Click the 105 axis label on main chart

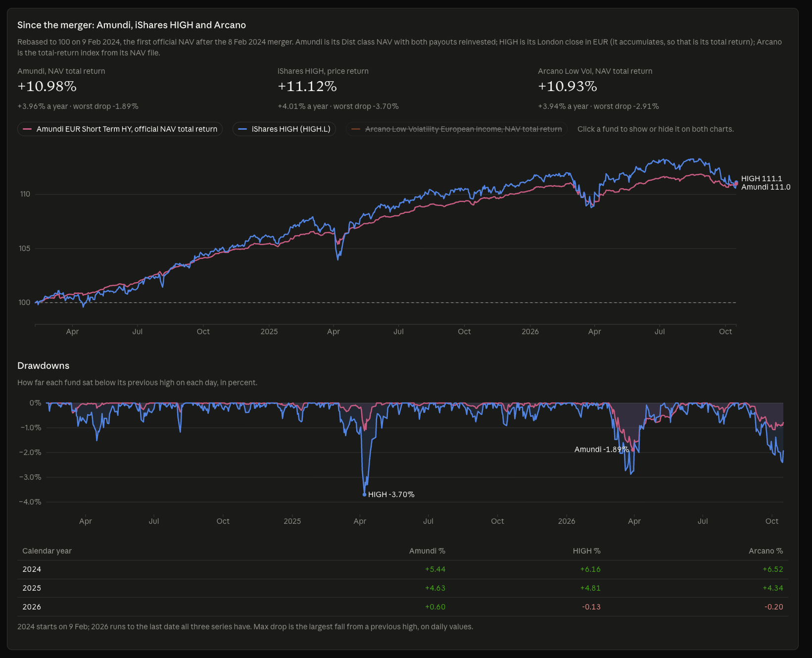[25, 249]
